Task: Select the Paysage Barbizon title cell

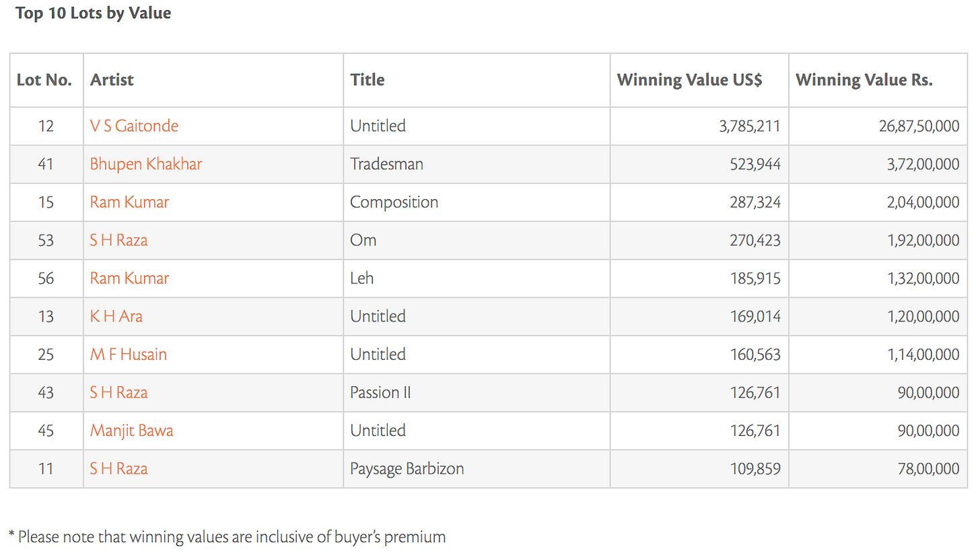Action: 477,468
